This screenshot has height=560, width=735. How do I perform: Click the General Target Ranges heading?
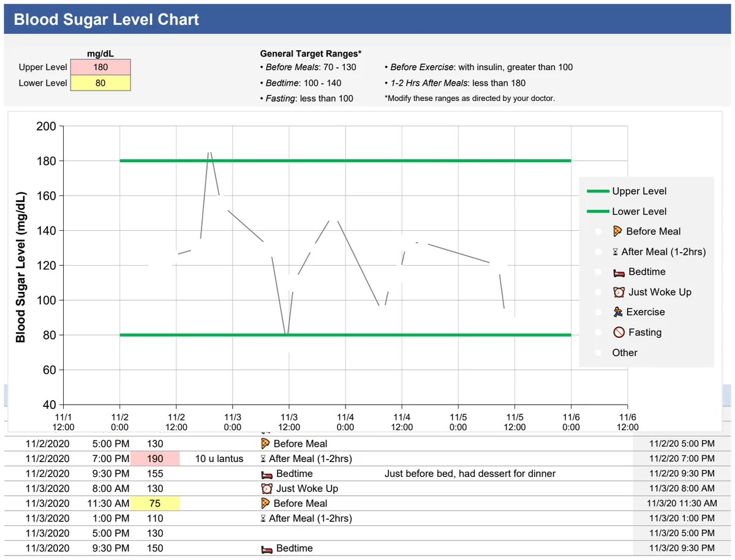(311, 54)
